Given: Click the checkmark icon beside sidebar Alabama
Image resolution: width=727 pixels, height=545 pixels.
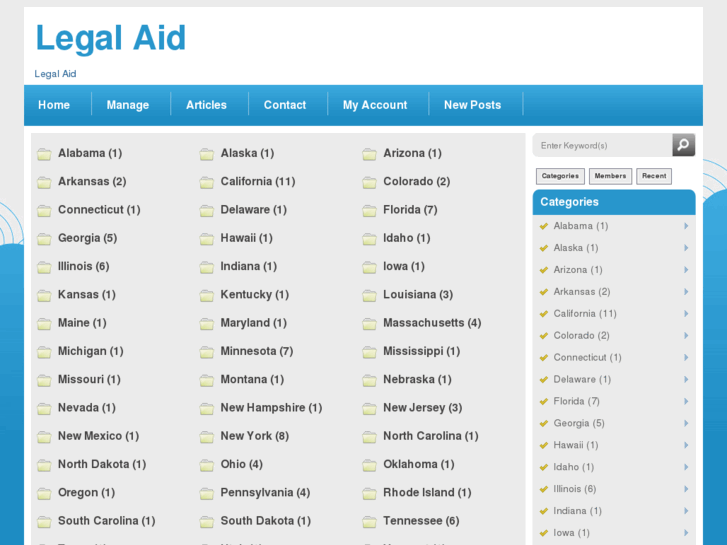Looking at the screenshot, I should [544, 226].
